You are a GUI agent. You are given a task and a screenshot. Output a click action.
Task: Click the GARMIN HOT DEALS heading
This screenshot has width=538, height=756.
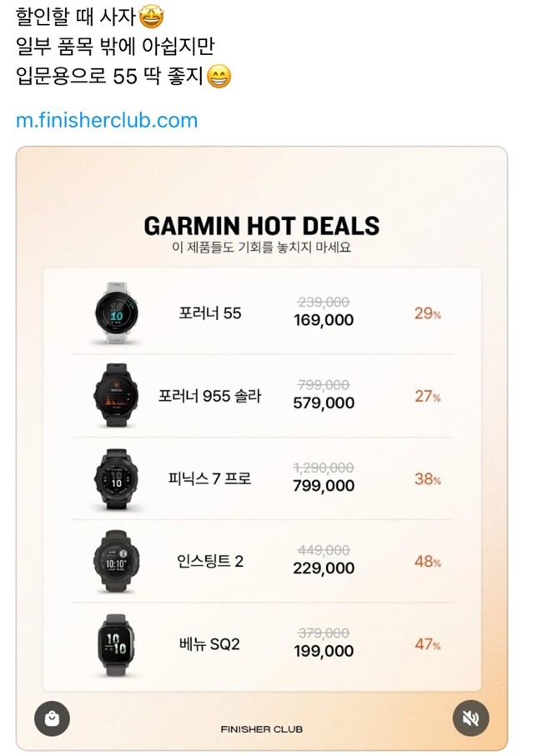pyautogui.click(x=261, y=226)
